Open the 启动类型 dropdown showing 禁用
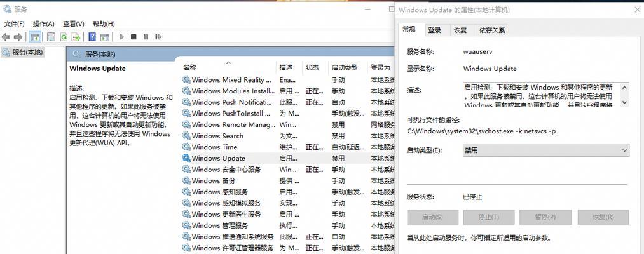The image size is (644, 254). coord(546,150)
